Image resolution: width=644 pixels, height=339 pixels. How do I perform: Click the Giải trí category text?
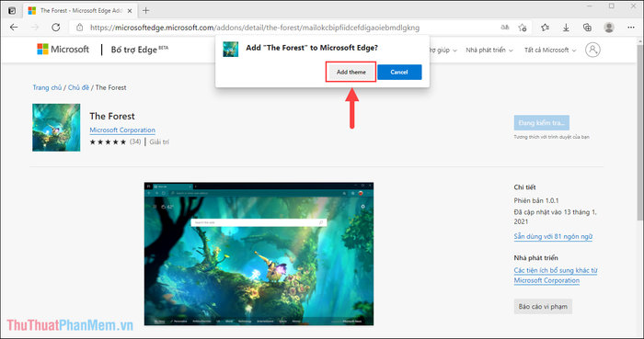(159, 141)
